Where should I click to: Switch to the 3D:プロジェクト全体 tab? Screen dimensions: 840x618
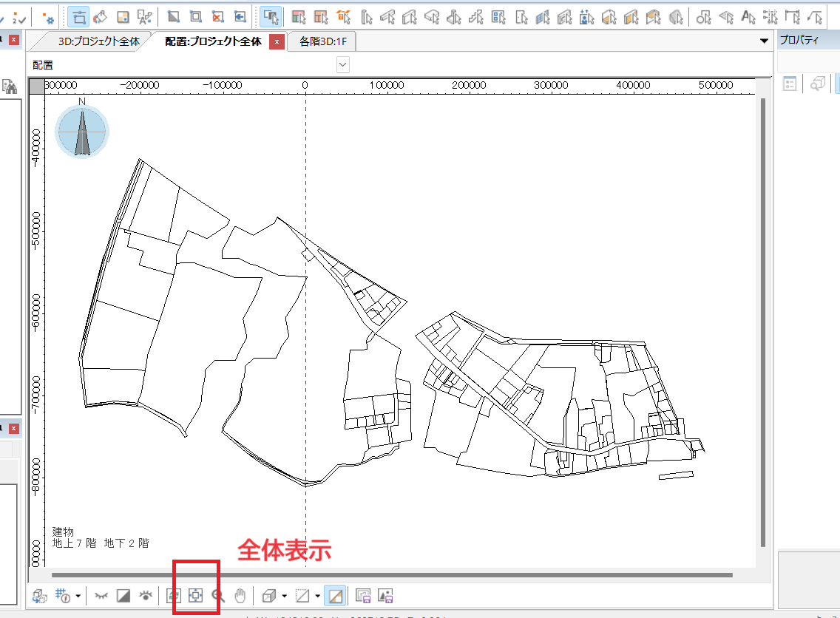point(98,41)
